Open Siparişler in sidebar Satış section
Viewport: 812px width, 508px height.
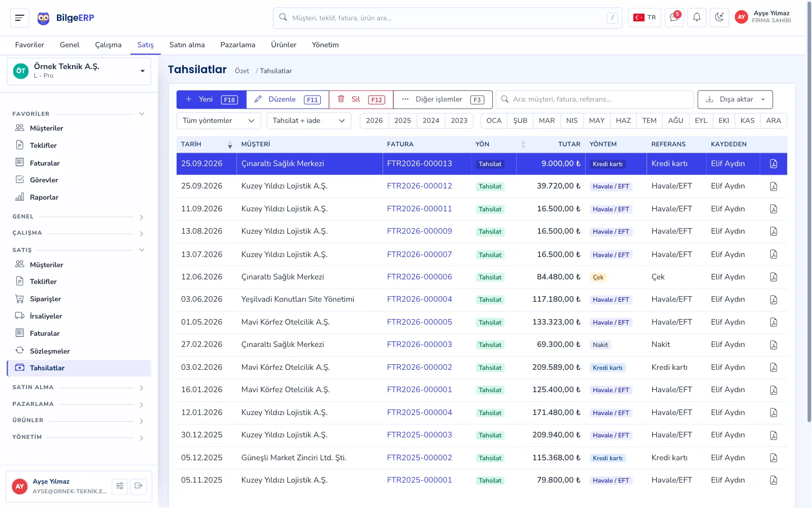pyautogui.click(x=79, y=299)
